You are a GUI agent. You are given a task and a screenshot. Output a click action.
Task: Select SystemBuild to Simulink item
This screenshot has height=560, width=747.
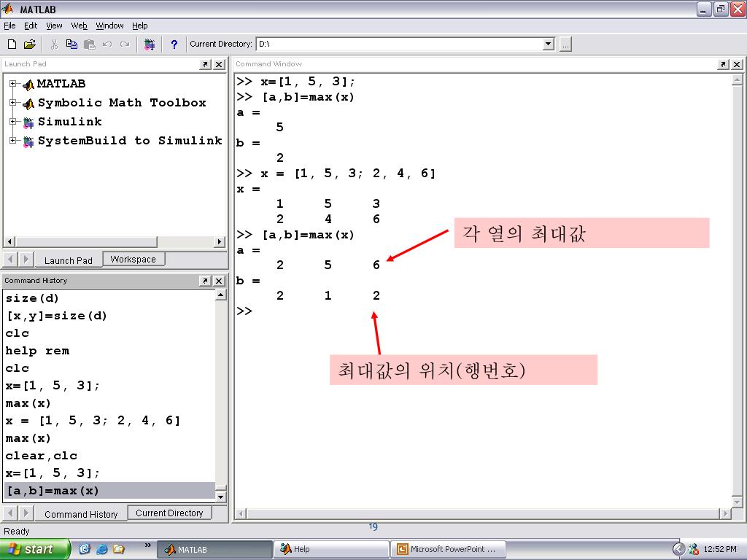pos(130,141)
